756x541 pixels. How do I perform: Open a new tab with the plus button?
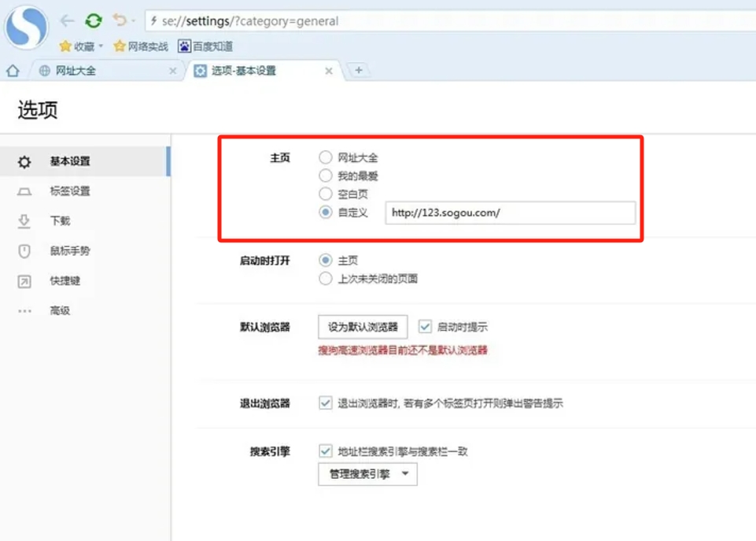tap(359, 70)
